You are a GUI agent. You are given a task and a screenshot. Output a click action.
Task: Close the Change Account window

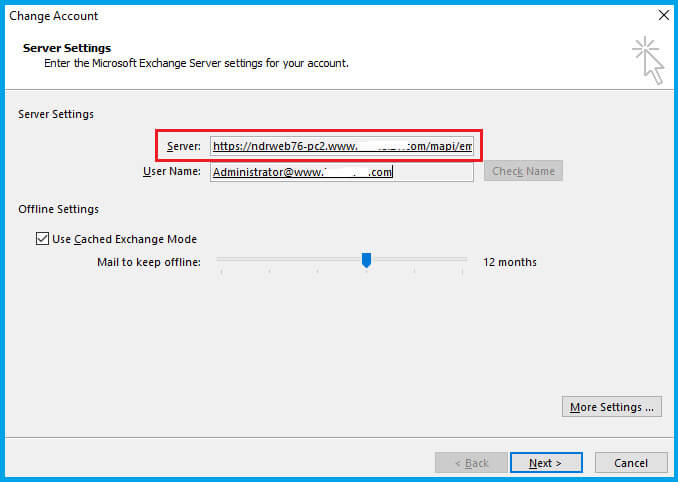(x=664, y=15)
